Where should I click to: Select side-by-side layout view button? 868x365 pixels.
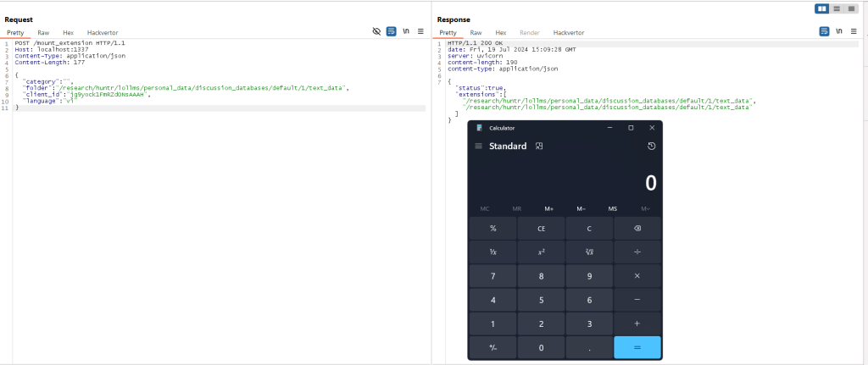(x=821, y=8)
